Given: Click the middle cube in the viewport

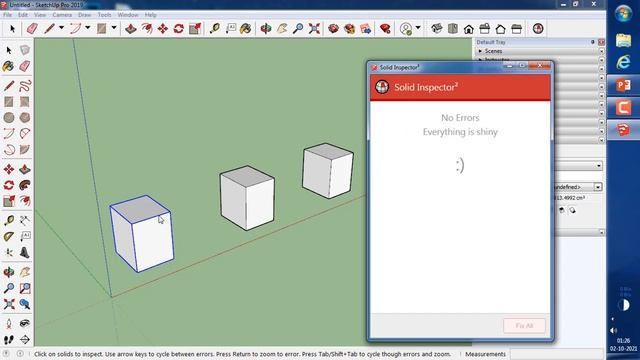Looking at the screenshot, I should point(247,198).
